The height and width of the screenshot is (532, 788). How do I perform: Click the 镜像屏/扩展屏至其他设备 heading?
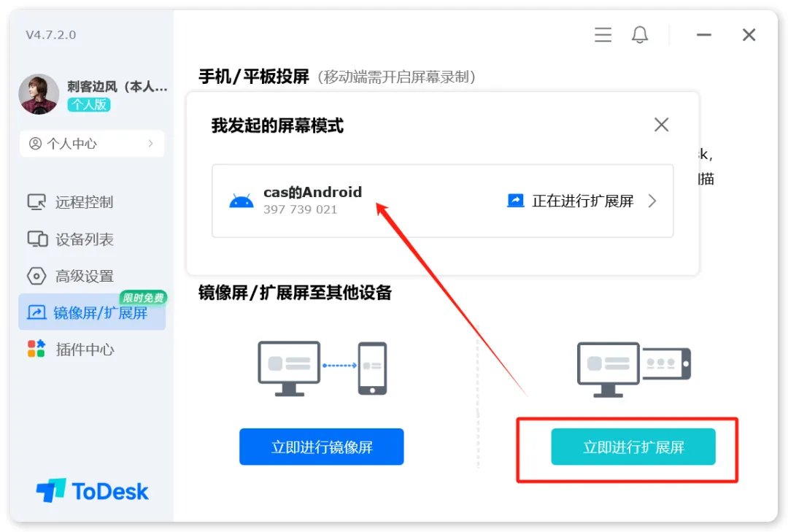tap(295, 292)
